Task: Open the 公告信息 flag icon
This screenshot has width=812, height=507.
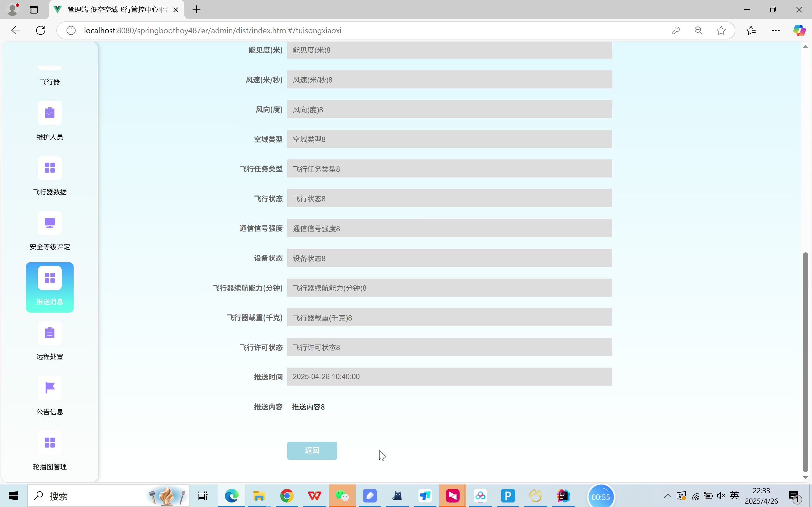Action: click(x=50, y=388)
